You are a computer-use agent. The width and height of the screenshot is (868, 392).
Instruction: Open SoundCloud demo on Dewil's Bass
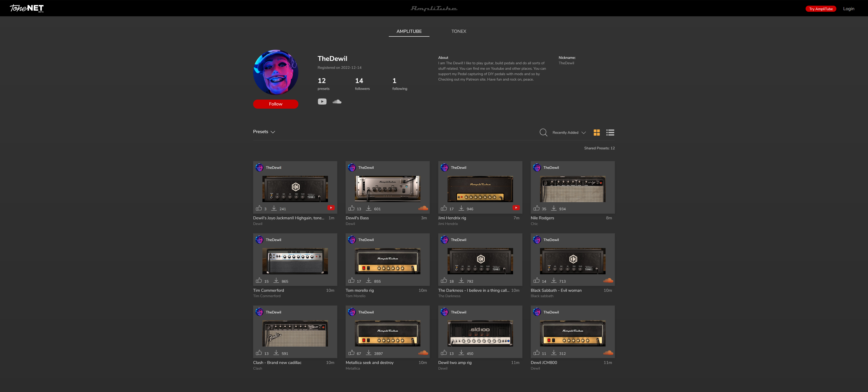423,208
